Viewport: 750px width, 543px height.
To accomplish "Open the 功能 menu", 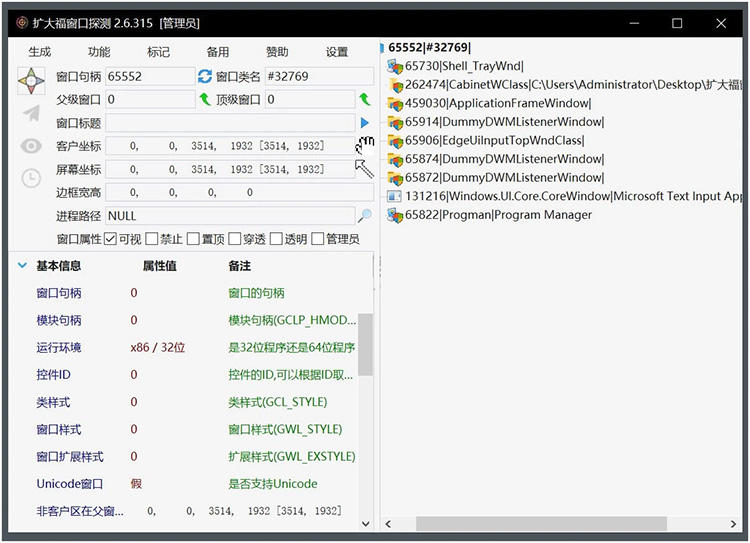I will tap(99, 52).
